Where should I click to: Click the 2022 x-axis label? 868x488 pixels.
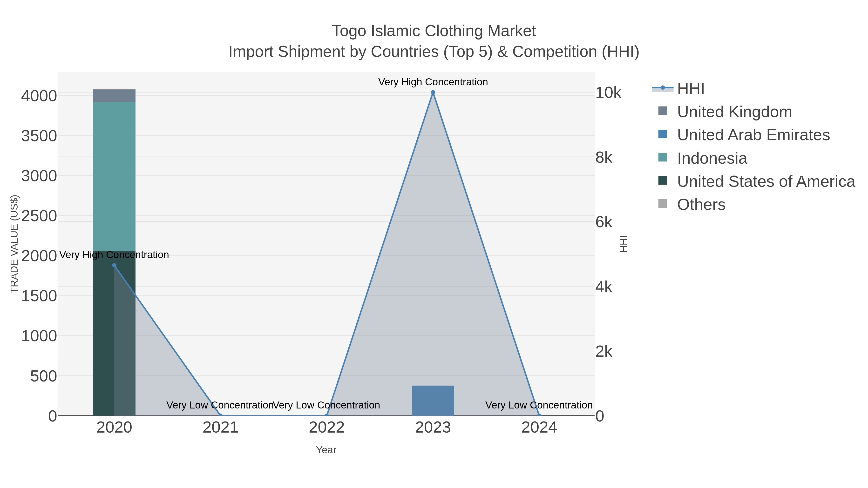(x=327, y=428)
